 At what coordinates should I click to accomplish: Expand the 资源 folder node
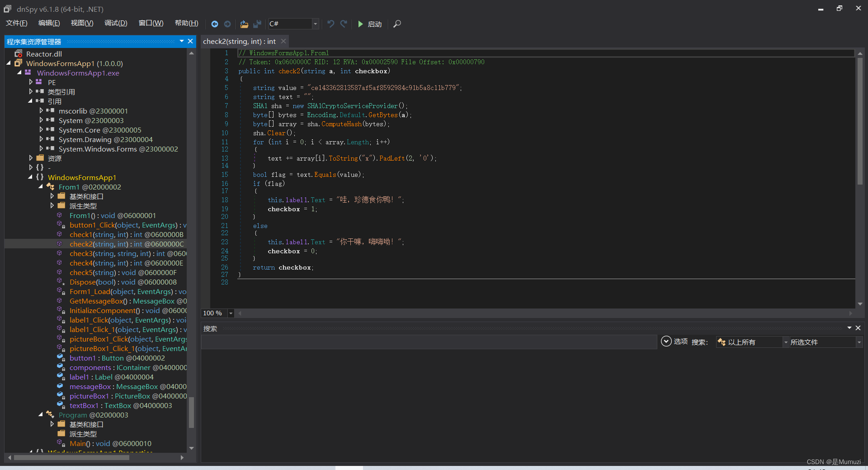click(x=31, y=158)
